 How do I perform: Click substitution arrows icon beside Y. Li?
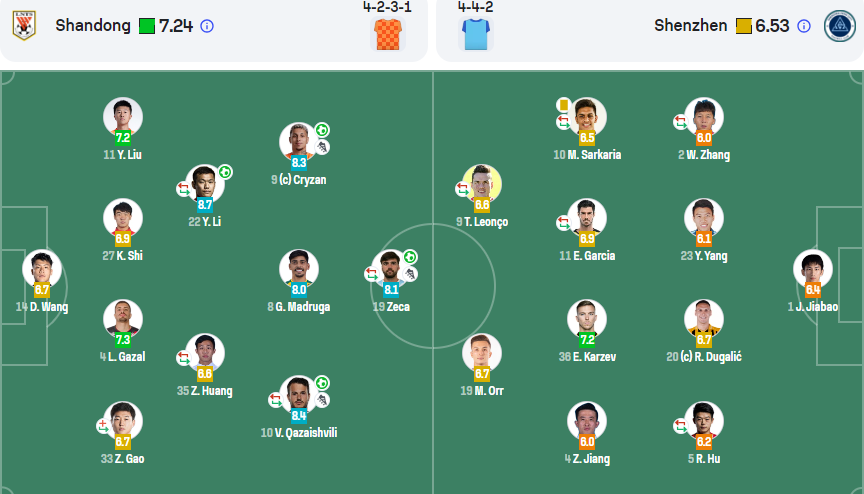183,188
